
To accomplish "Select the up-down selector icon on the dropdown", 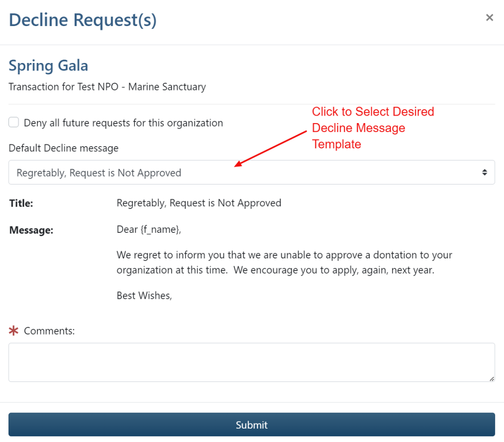I will click(485, 172).
